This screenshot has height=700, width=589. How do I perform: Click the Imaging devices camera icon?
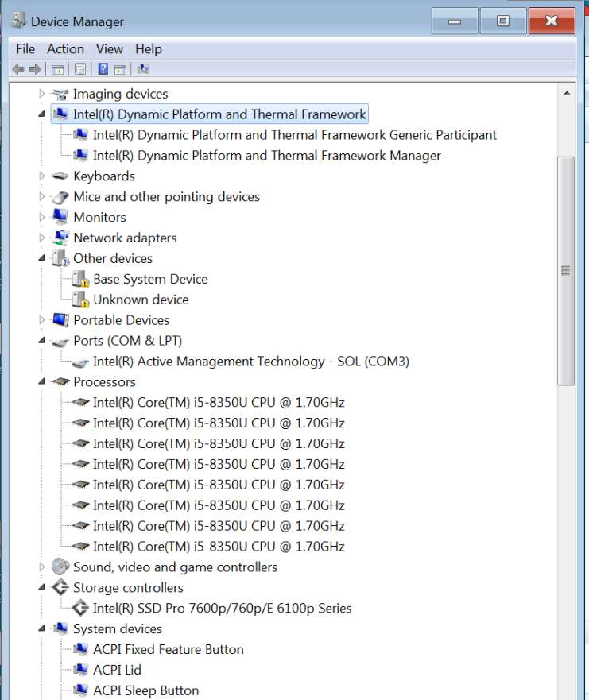click(x=60, y=95)
